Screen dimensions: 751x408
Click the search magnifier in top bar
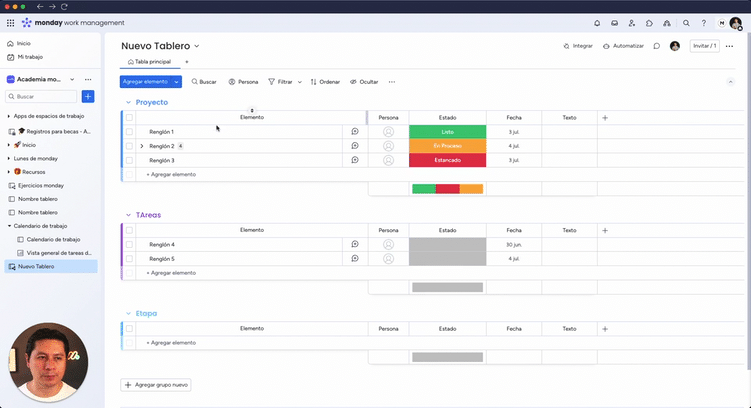coord(686,22)
